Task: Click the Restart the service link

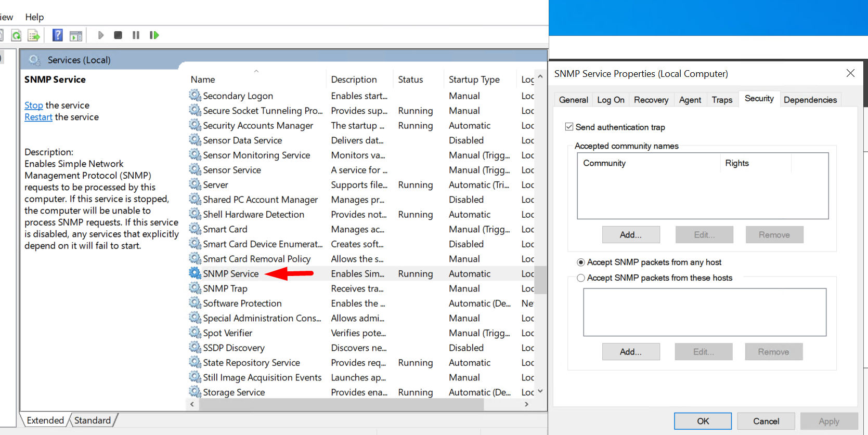Action: [38, 117]
